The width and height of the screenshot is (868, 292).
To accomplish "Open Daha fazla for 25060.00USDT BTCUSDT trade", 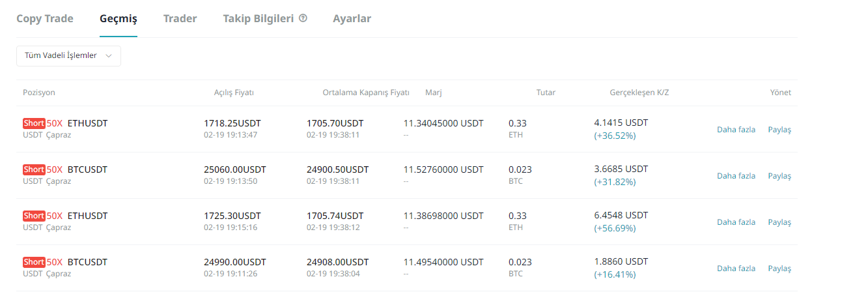I will (736, 176).
